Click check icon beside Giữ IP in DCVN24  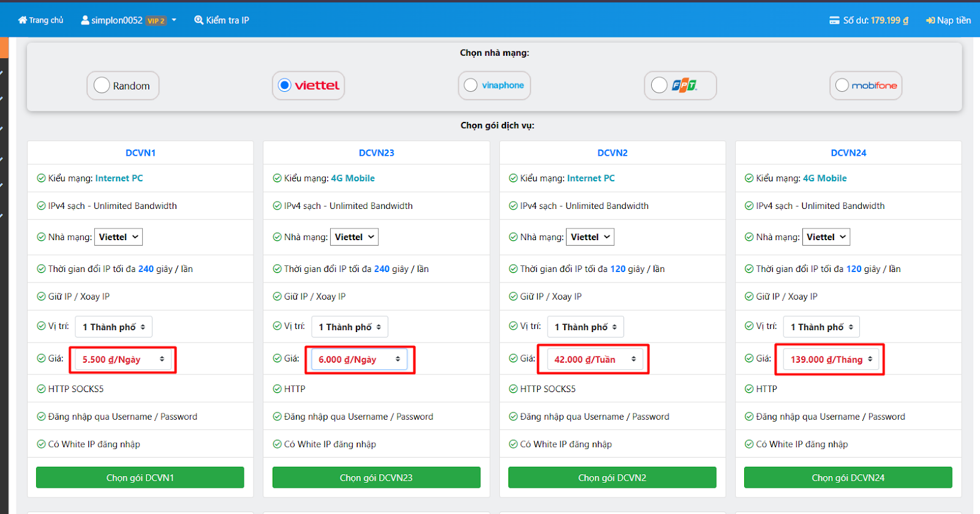coord(749,297)
